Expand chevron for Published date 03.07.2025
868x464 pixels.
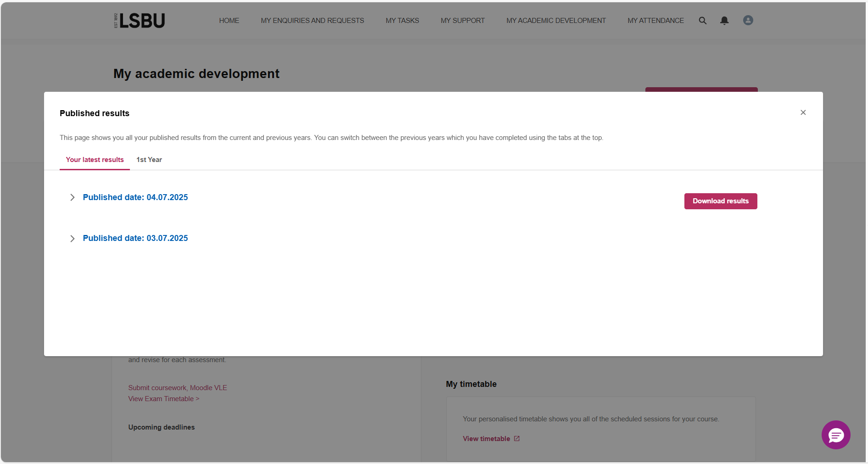[72, 239]
